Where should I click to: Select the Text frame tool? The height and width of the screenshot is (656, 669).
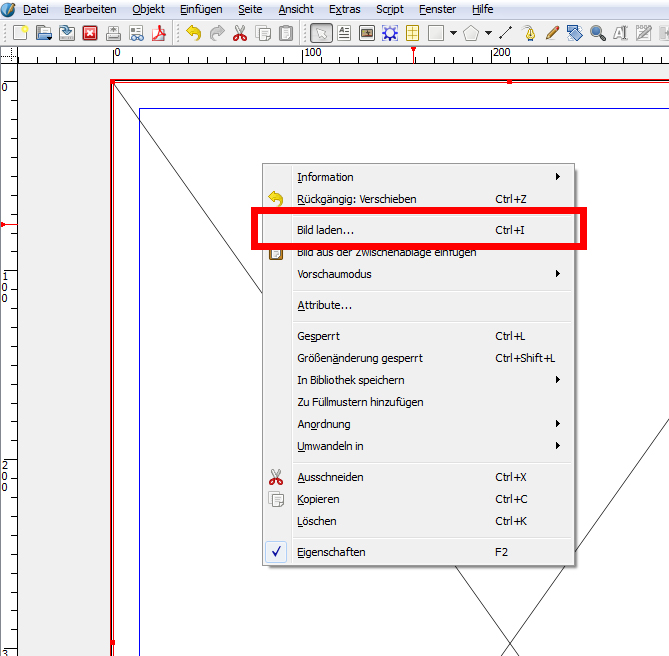click(344, 33)
